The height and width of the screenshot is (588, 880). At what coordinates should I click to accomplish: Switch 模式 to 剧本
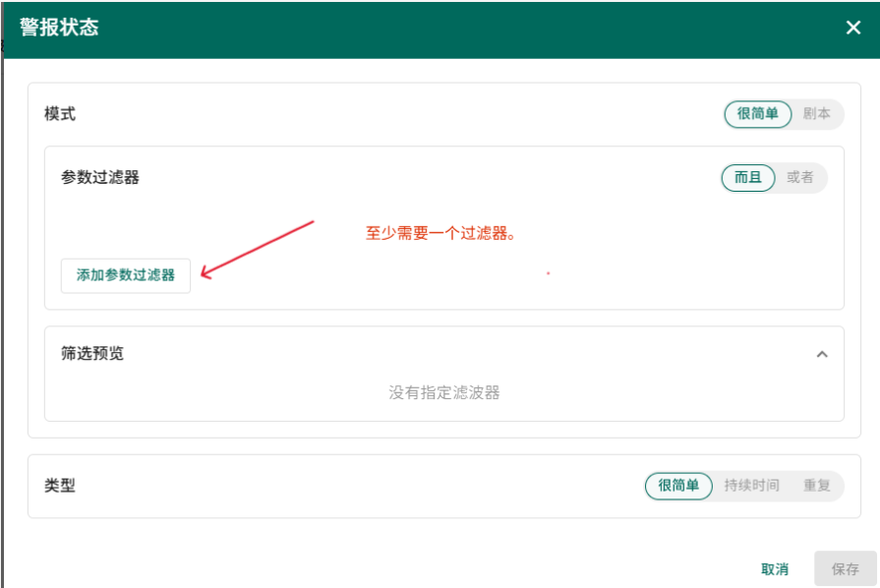[816, 114]
